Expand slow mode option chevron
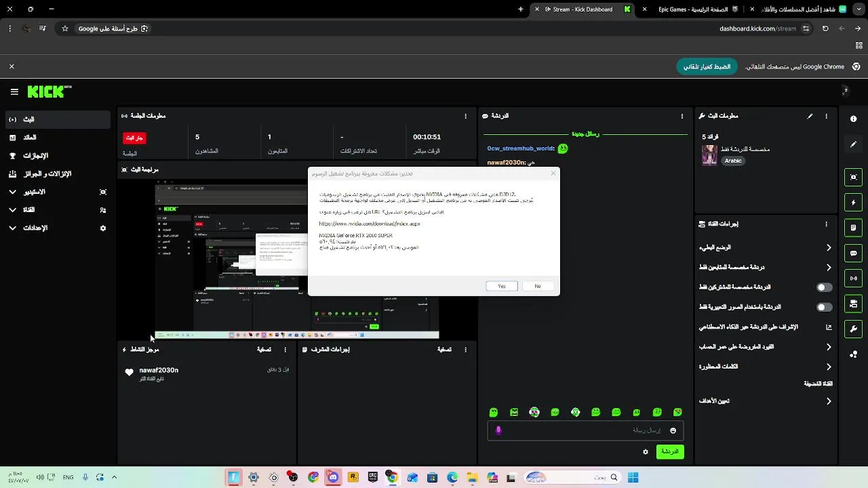This screenshot has height=488, width=868. click(x=829, y=247)
